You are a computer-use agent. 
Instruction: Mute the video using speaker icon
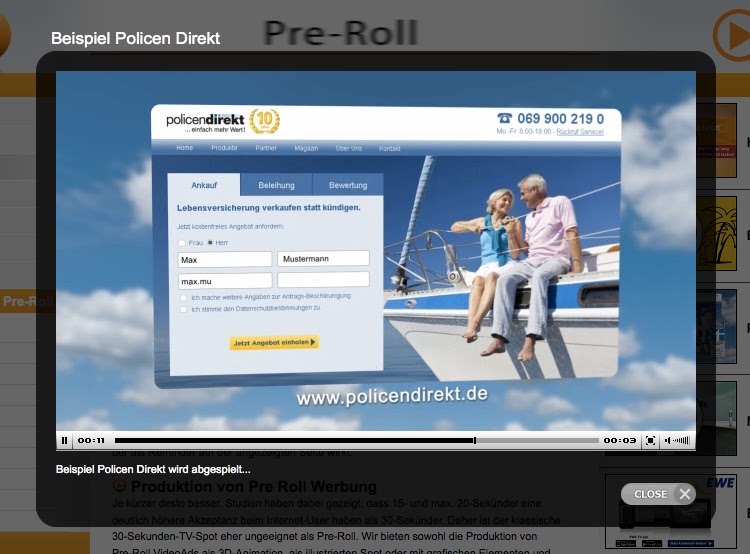tap(667, 441)
